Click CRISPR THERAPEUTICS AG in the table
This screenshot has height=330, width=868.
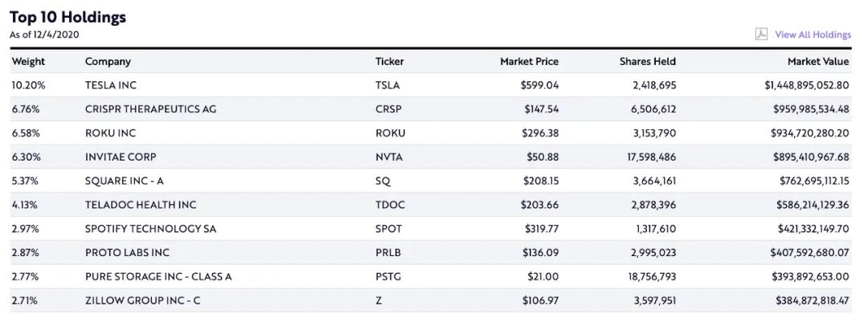tap(150, 109)
